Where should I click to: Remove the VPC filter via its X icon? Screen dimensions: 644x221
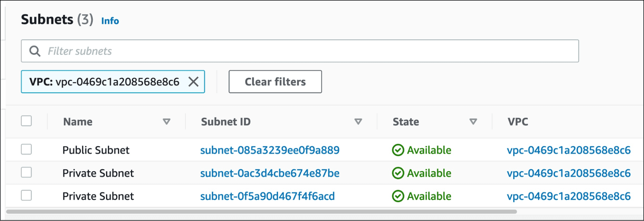point(194,82)
